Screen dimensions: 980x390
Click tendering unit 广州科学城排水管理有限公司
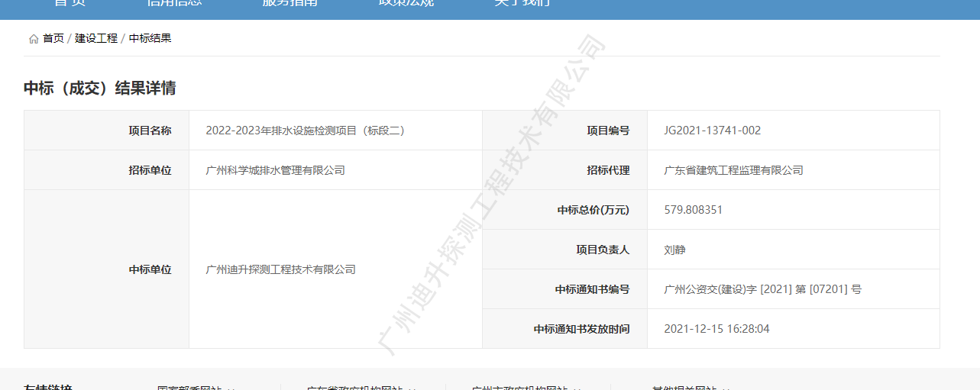pyautogui.click(x=275, y=170)
